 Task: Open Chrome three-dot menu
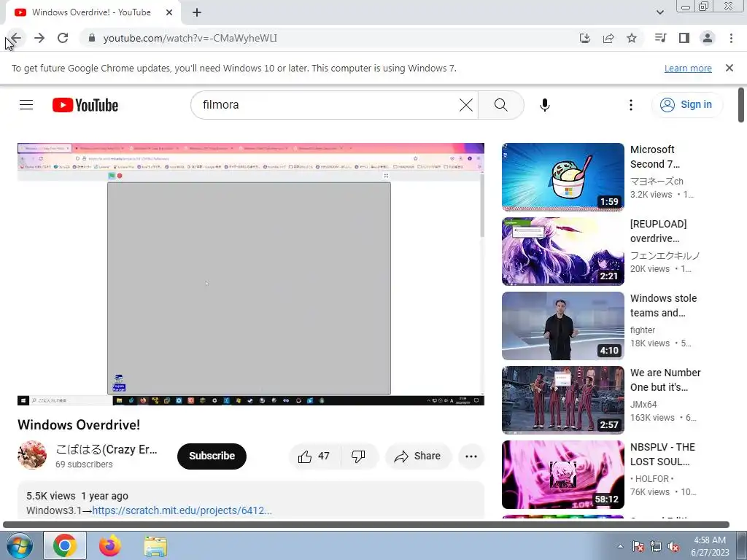731,38
